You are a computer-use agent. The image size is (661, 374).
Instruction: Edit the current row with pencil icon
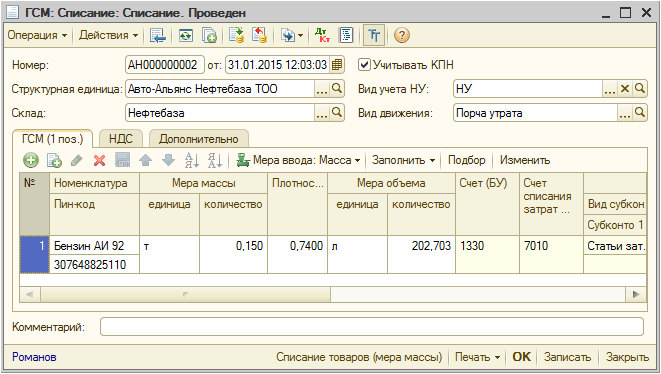76,160
